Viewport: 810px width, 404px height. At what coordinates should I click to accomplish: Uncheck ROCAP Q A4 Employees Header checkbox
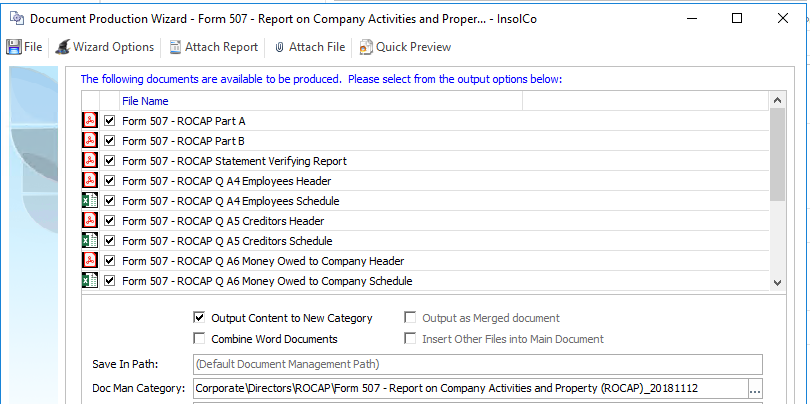[x=110, y=181]
